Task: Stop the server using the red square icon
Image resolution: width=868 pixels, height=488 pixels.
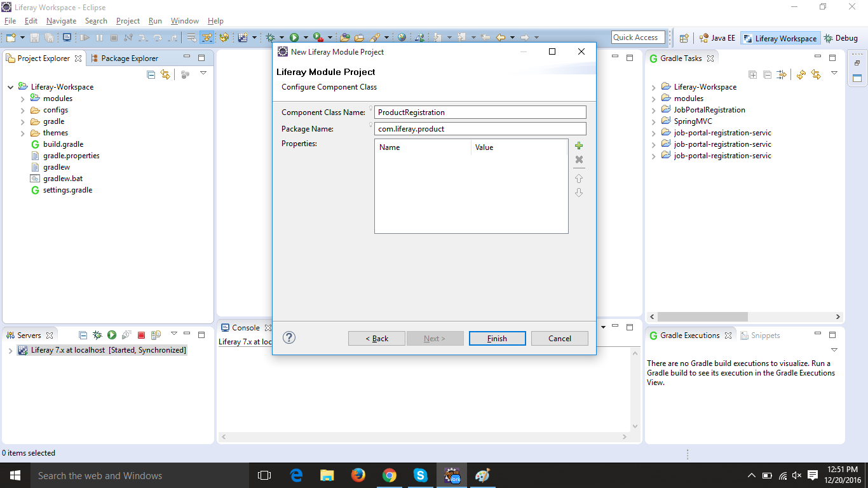Action: [142, 335]
